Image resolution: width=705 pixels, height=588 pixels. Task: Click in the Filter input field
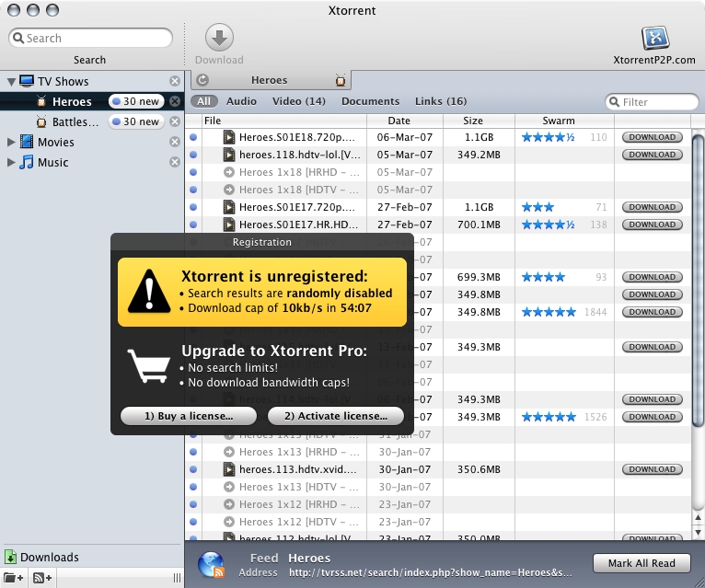pyautogui.click(x=652, y=102)
